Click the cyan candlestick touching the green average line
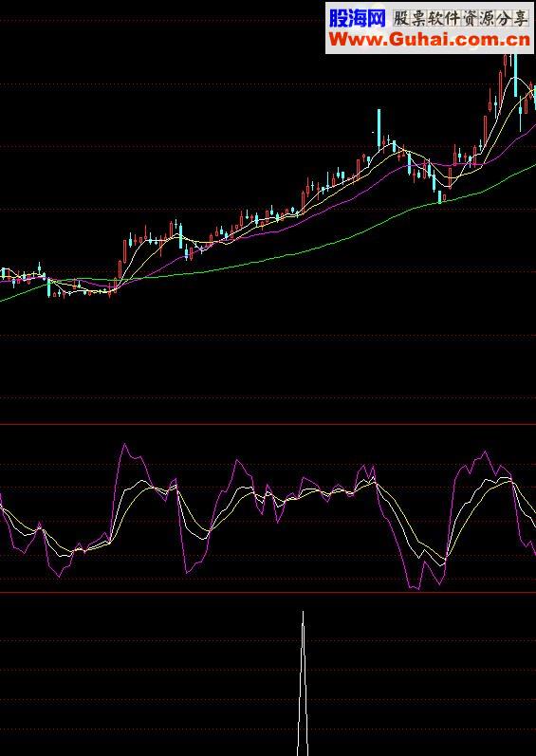This screenshot has height=756, width=536. coord(439,196)
